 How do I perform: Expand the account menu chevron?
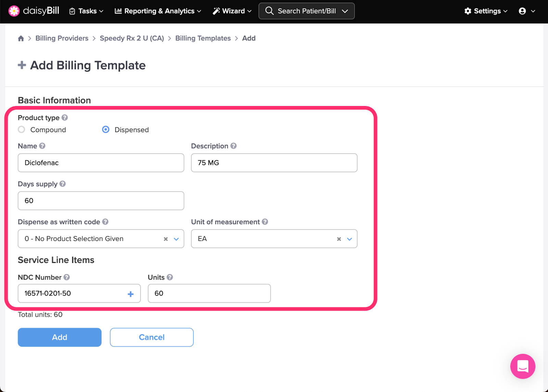pos(533,11)
